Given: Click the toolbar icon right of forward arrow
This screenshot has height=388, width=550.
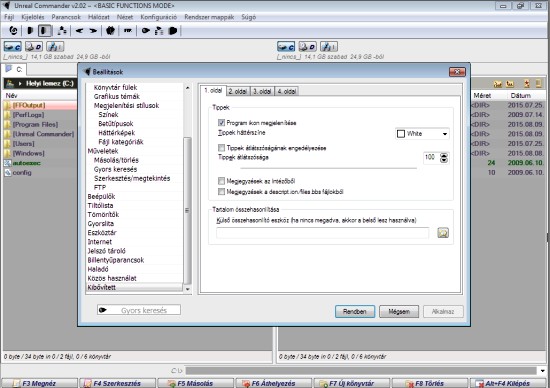Looking at the screenshot, I should [x=110, y=31].
